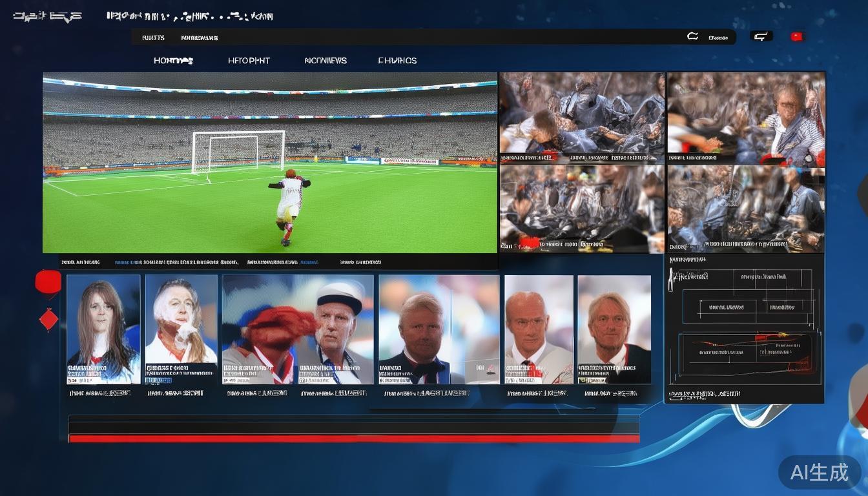
Task: Click the AI生成 badge
Action: (820, 472)
